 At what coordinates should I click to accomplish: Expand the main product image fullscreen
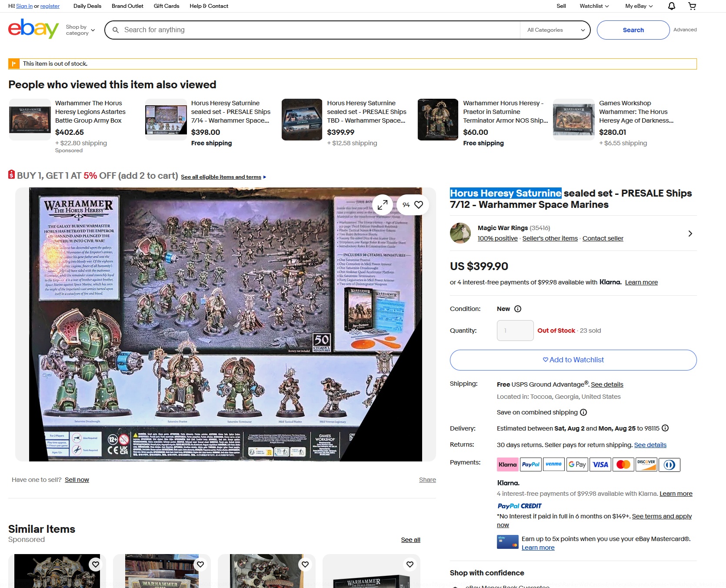383,205
